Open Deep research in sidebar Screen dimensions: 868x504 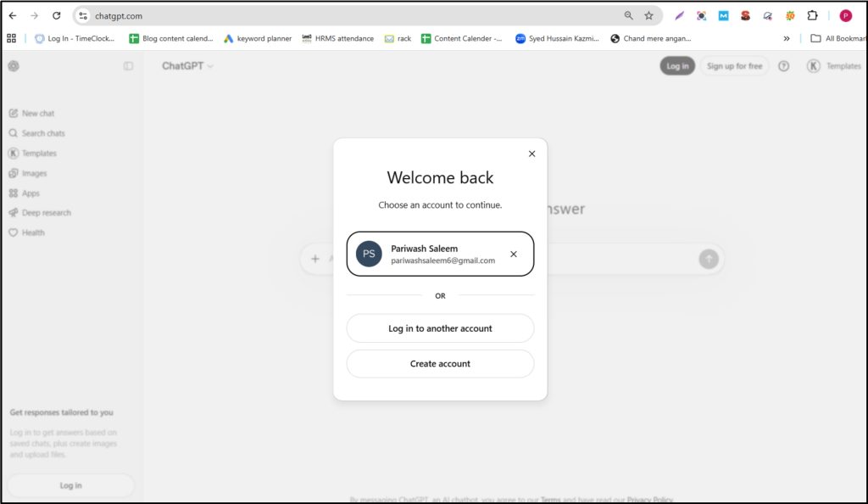[40, 213]
